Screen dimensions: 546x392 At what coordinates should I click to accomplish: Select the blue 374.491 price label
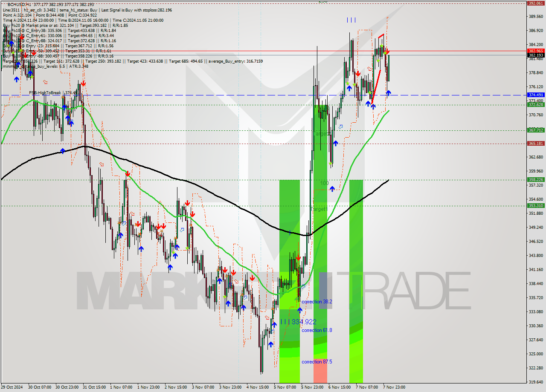536,95
